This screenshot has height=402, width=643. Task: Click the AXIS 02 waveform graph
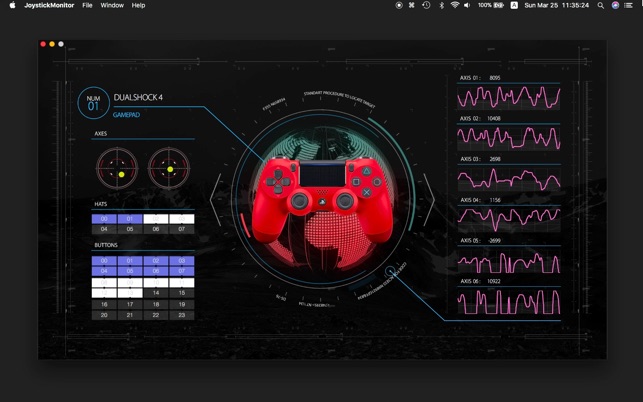coord(508,138)
